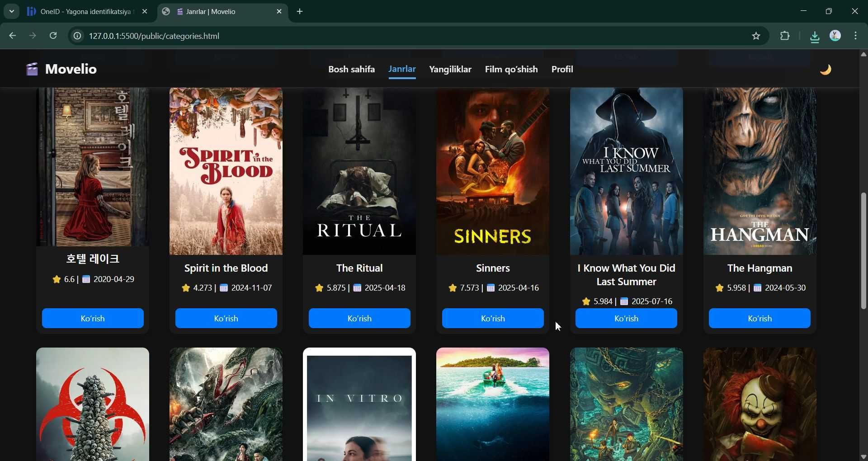Click the calendar icon beside 2024-05-30

758,288
